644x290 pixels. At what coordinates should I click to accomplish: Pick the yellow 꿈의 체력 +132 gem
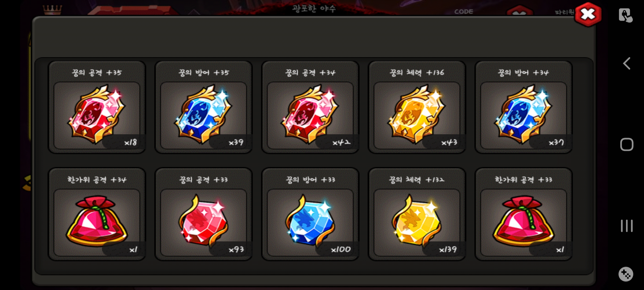pyautogui.click(x=417, y=214)
